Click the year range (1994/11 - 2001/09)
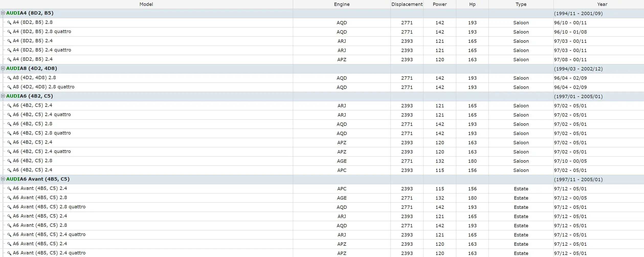This screenshot has width=644, height=257. pyautogui.click(x=578, y=14)
